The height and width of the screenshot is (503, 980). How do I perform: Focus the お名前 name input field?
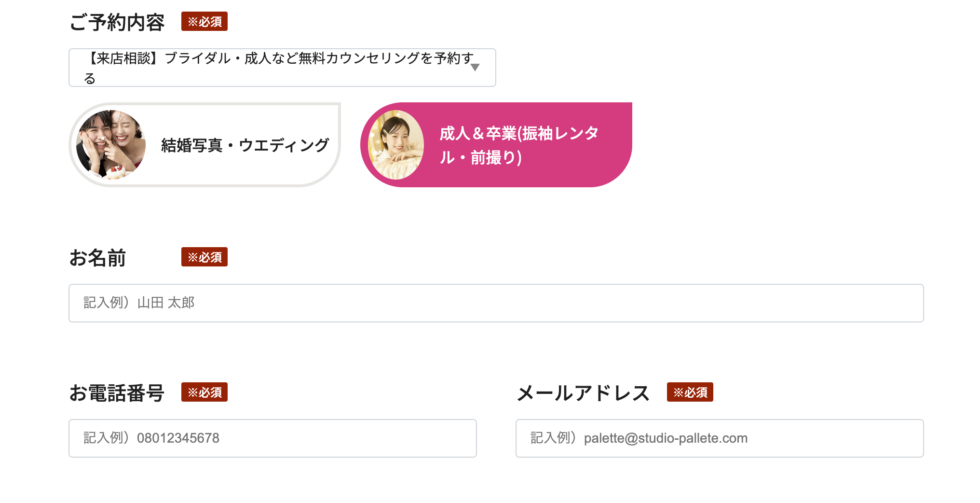tap(496, 303)
